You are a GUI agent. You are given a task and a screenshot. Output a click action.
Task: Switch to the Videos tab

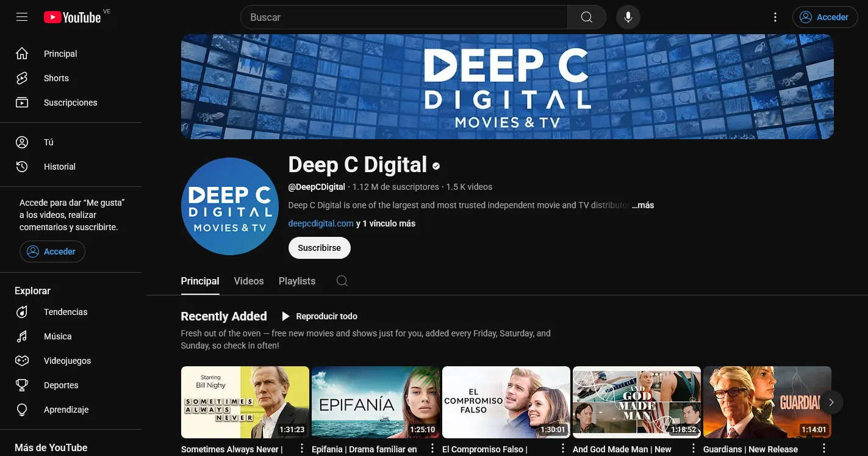tap(249, 281)
